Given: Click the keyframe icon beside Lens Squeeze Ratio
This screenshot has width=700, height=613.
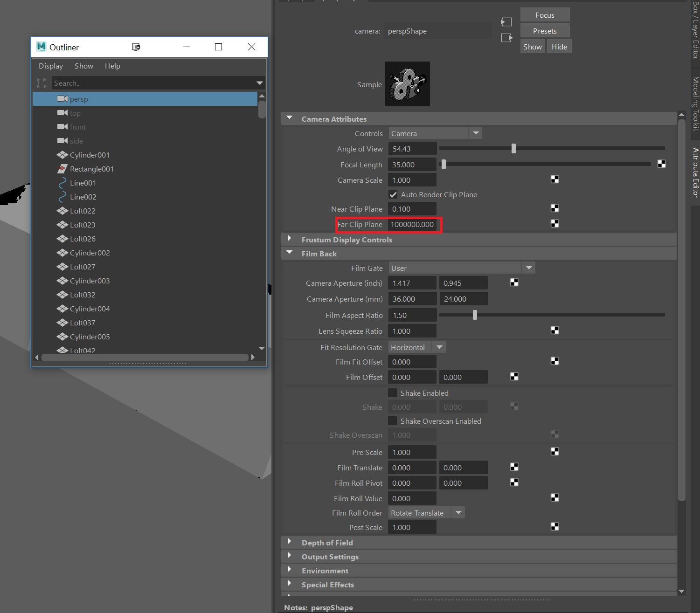Looking at the screenshot, I should click(x=554, y=331).
